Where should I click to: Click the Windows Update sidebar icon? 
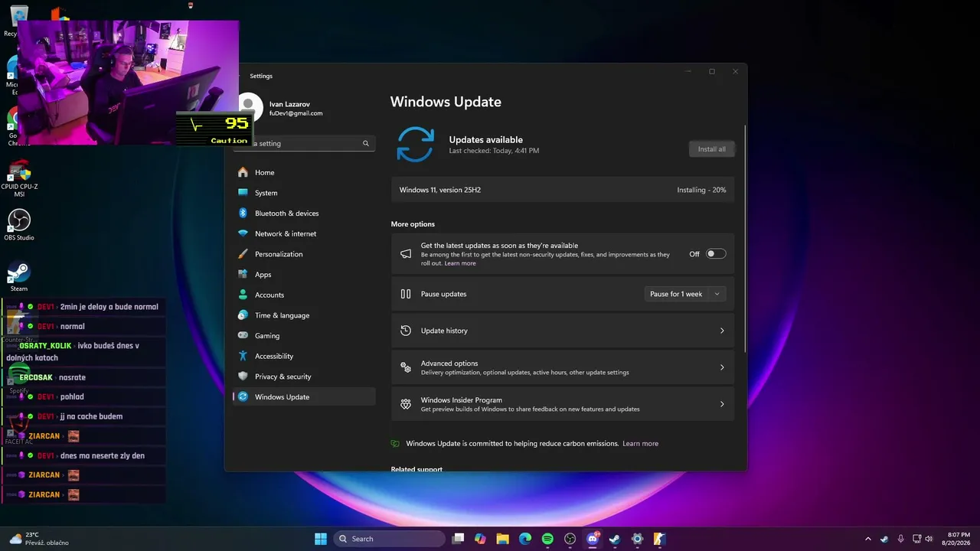[x=243, y=396]
